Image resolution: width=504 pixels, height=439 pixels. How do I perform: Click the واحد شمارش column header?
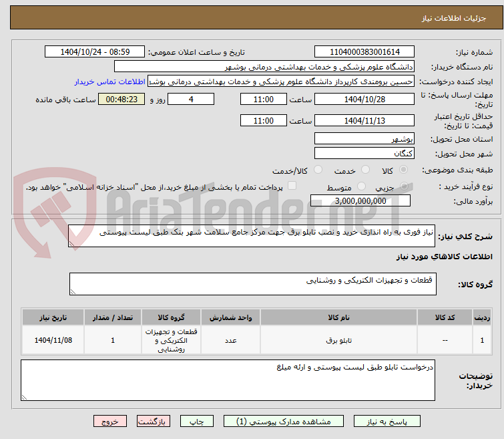(x=231, y=317)
